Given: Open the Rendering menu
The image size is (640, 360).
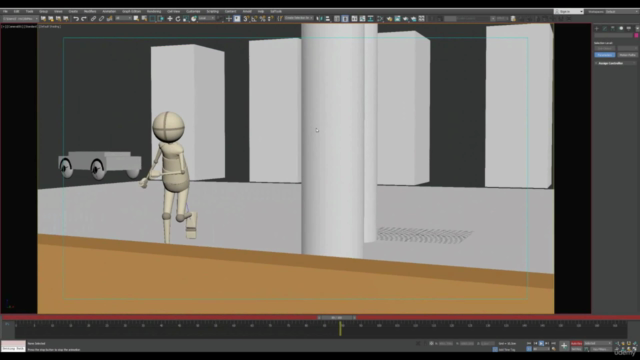Looking at the screenshot, I should click(x=154, y=11).
